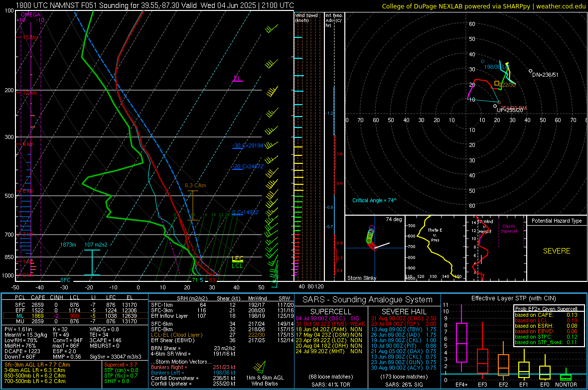Click the yellow 'SEVERE' hazard text
The width and height of the screenshot is (588, 390).
[557, 251]
